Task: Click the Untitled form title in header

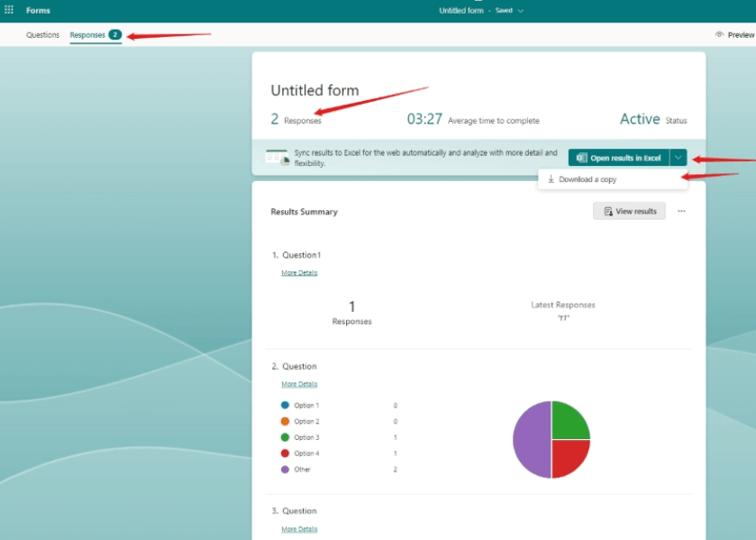Action: (461, 10)
